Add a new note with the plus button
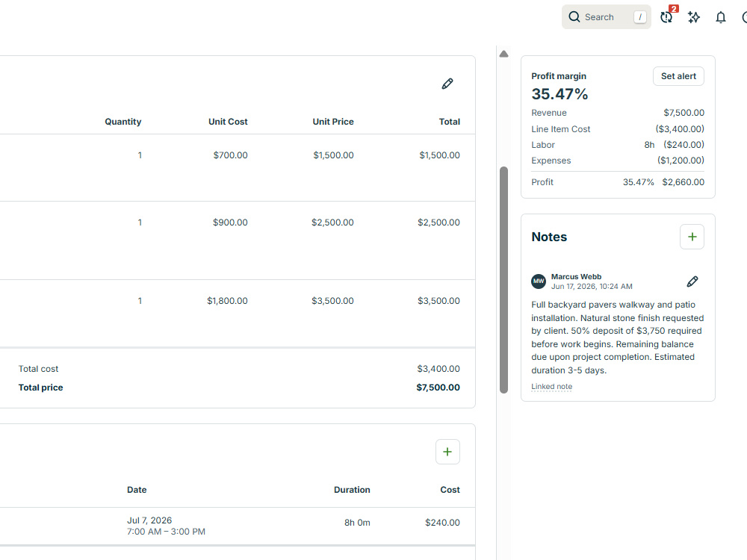 [692, 237]
